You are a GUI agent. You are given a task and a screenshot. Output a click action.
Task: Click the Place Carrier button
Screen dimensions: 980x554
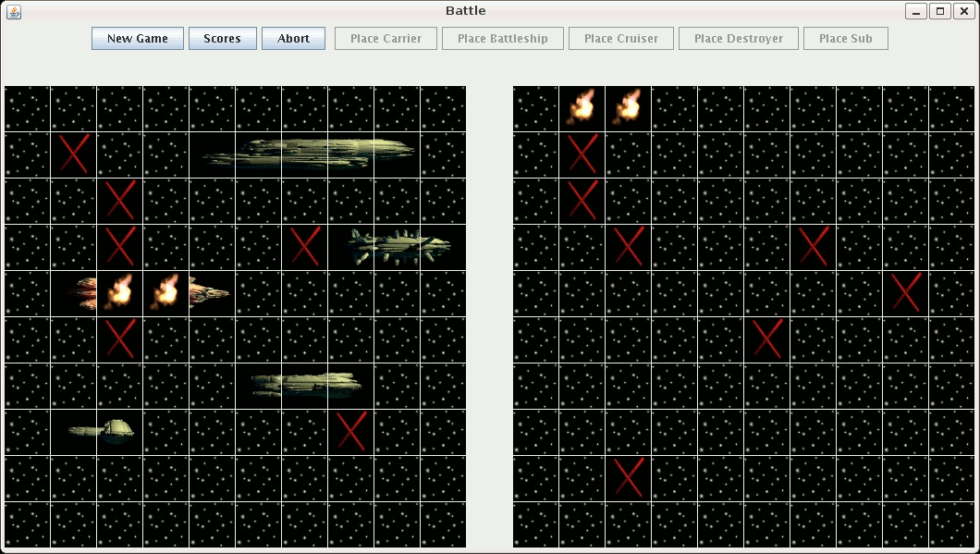pyautogui.click(x=386, y=39)
